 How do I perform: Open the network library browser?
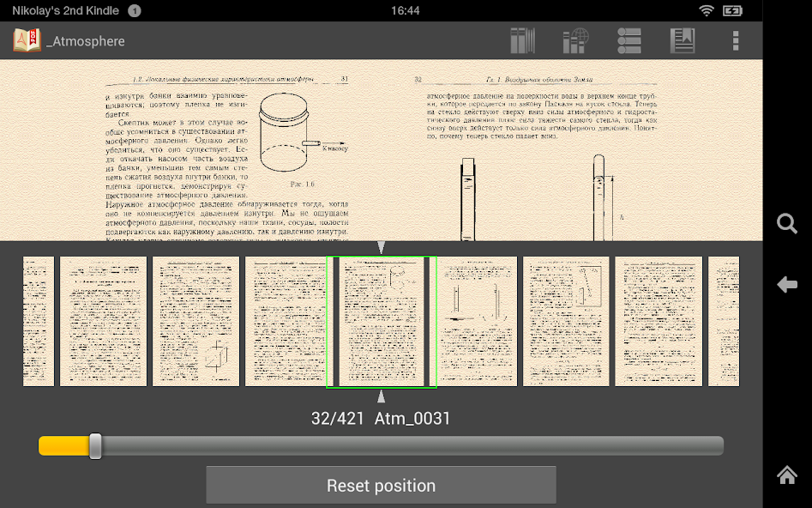tap(576, 40)
